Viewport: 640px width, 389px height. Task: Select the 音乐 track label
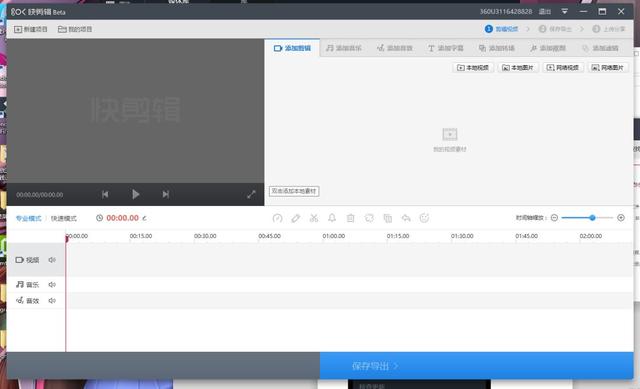click(x=27, y=285)
